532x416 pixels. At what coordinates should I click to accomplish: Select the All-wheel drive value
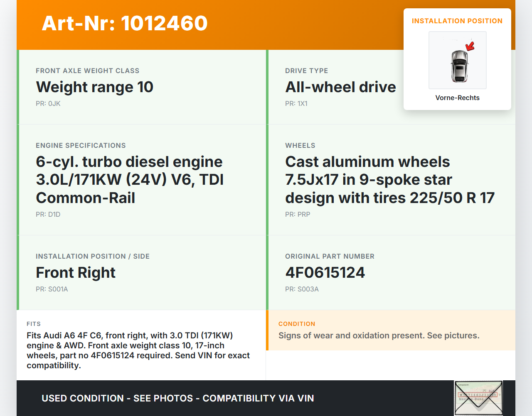[340, 87]
